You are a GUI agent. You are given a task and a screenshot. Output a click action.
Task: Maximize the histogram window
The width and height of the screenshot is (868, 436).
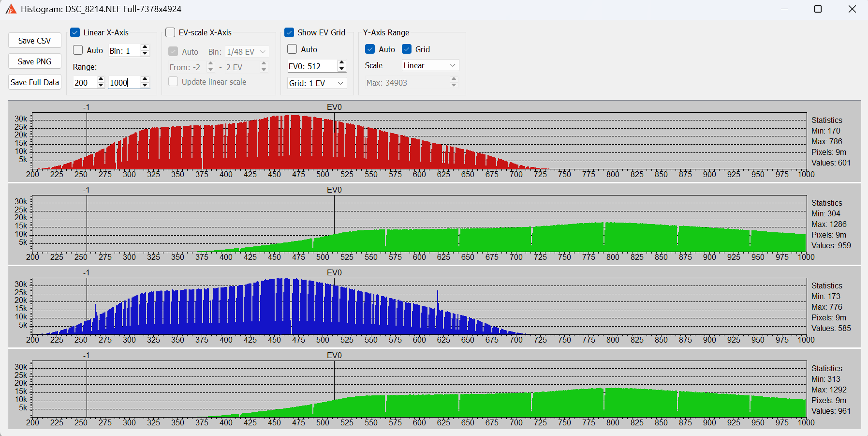click(x=818, y=9)
